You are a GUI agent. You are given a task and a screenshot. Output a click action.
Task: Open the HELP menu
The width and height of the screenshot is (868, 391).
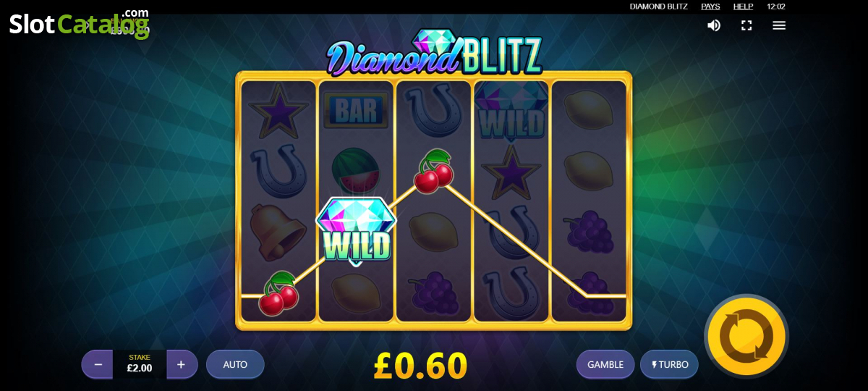point(743,7)
